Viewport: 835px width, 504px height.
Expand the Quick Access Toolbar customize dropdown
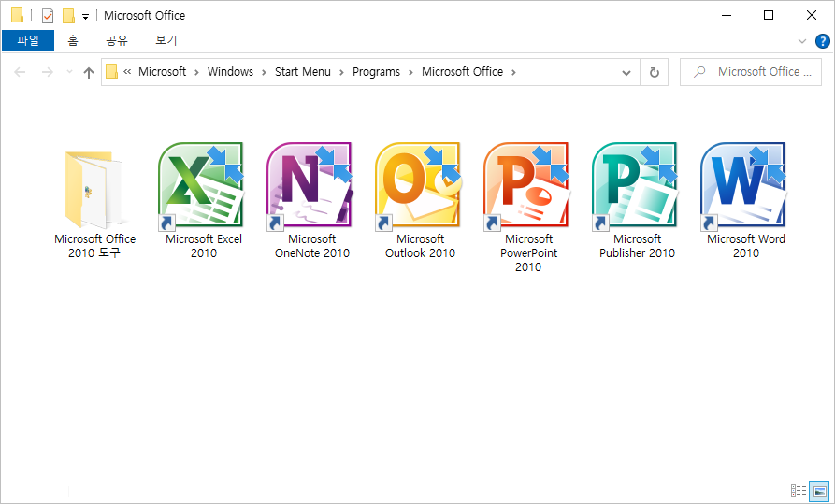(85, 17)
